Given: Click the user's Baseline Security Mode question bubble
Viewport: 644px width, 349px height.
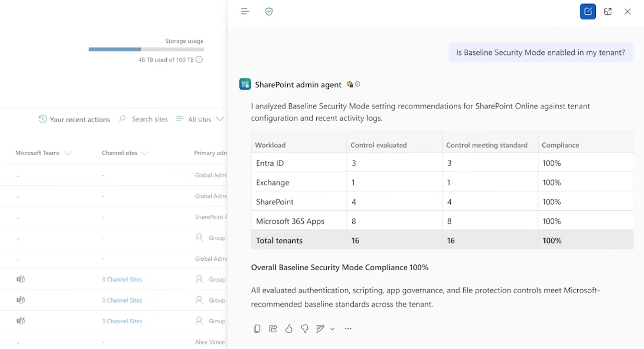Looking at the screenshot, I should click(x=540, y=52).
